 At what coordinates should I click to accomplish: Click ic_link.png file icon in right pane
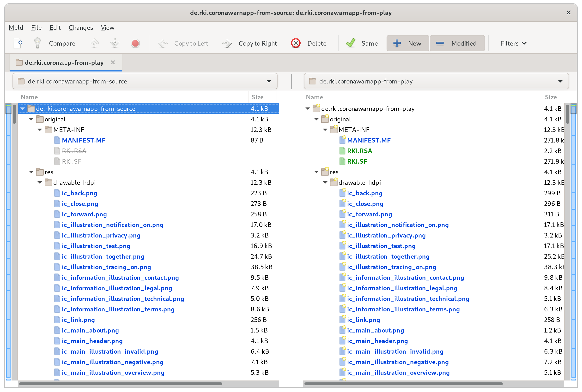tap(342, 320)
